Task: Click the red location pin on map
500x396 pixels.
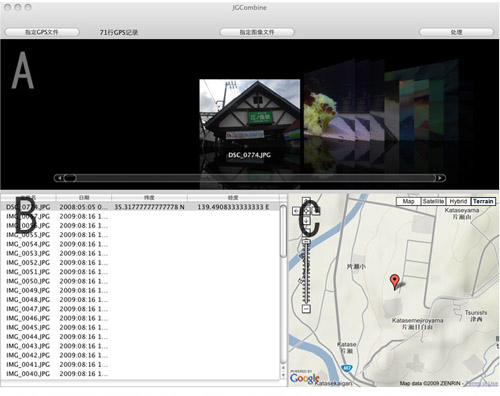Action: point(394,282)
